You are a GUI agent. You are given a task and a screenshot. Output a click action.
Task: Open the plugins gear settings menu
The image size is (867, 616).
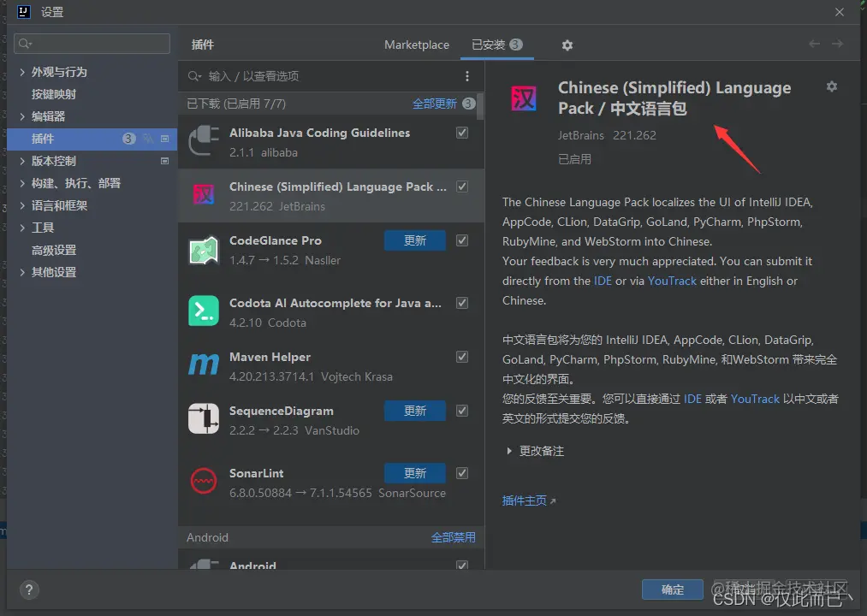pos(567,45)
